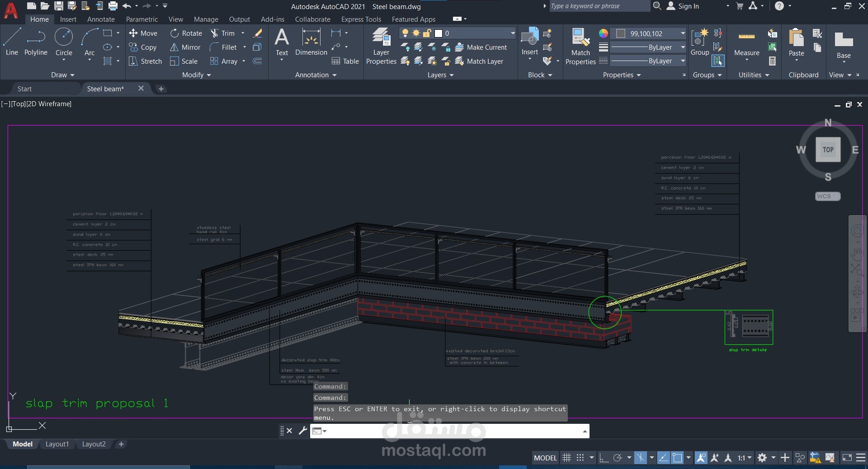
Task: Open the Layout1 tab
Action: (x=57, y=444)
